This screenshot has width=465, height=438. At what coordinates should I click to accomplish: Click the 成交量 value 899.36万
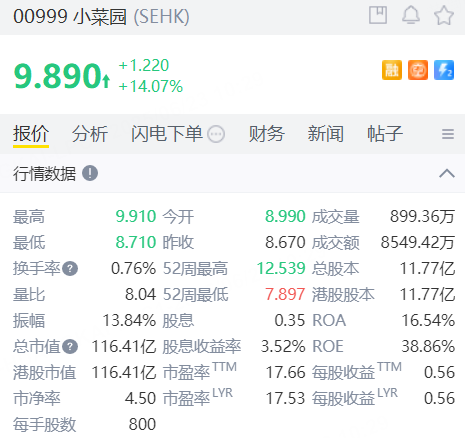pyautogui.click(x=422, y=217)
